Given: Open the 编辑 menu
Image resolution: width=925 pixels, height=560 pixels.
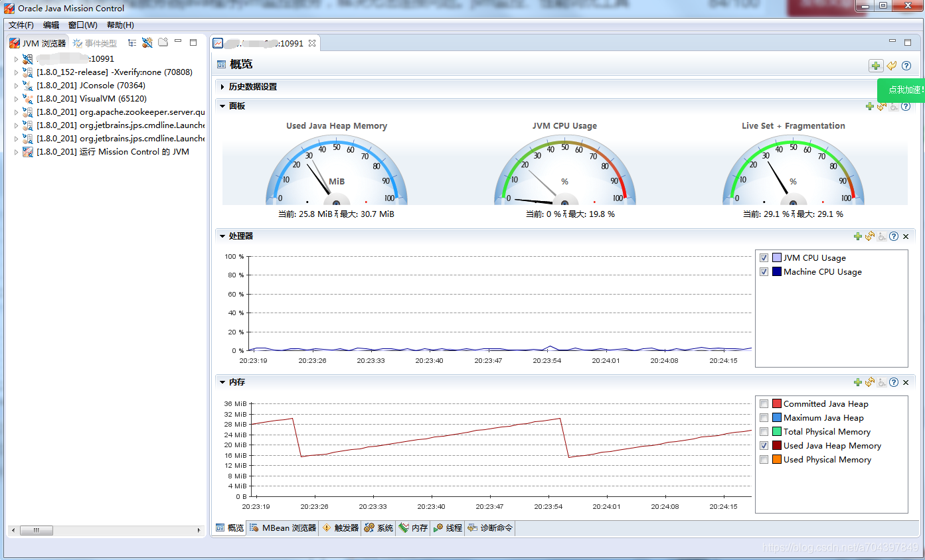Looking at the screenshot, I should point(51,25).
